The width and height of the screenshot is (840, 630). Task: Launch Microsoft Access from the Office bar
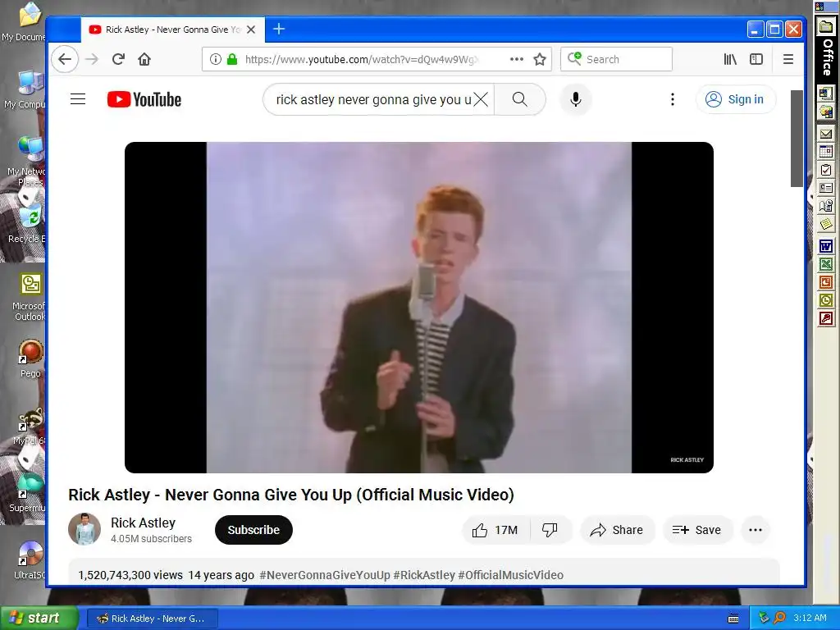click(825, 319)
